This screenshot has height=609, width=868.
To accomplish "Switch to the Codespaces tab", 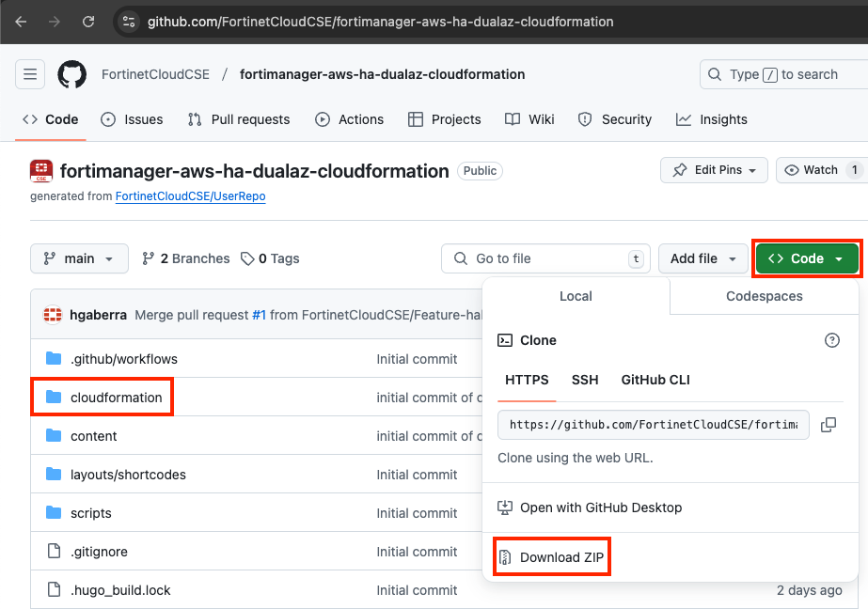I will pyautogui.click(x=764, y=296).
